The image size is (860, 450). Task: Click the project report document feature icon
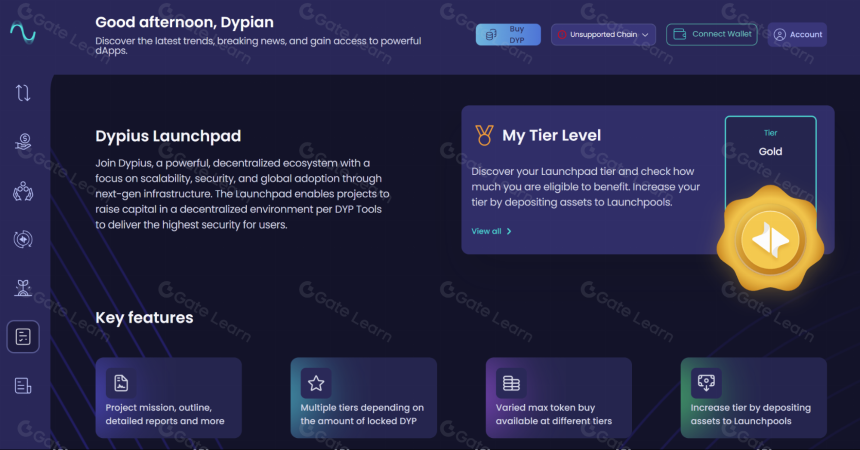pos(121,382)
